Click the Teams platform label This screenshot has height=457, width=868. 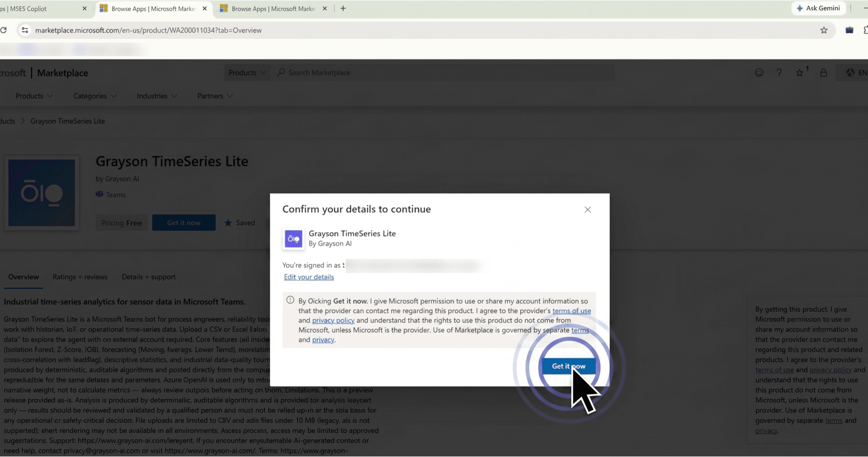tap(111, 195)
